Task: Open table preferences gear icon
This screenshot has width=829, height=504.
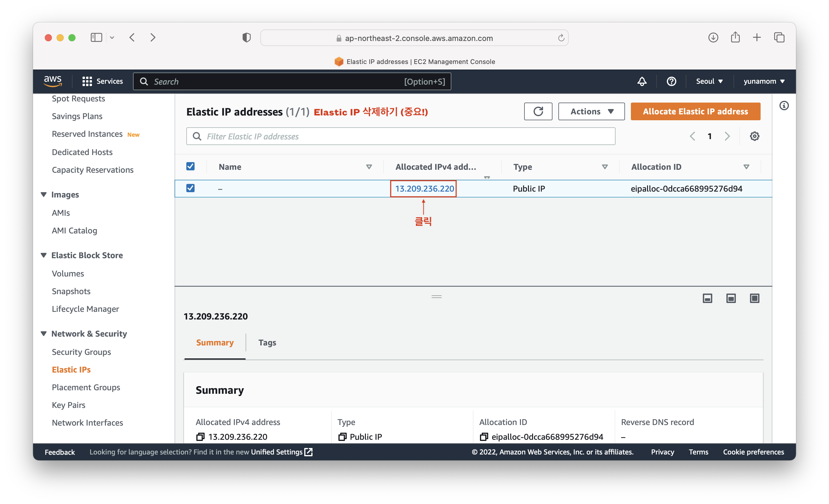Action: (754, 136)
